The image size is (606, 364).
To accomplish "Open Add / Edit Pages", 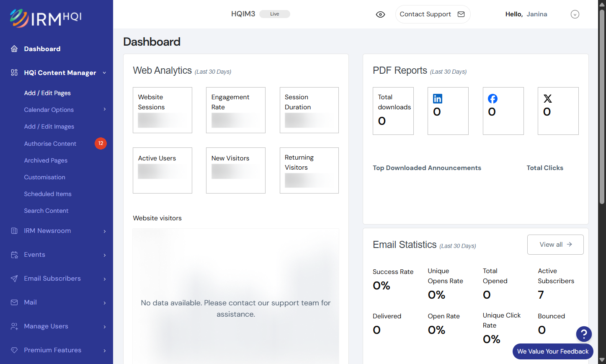I will 47,93.
